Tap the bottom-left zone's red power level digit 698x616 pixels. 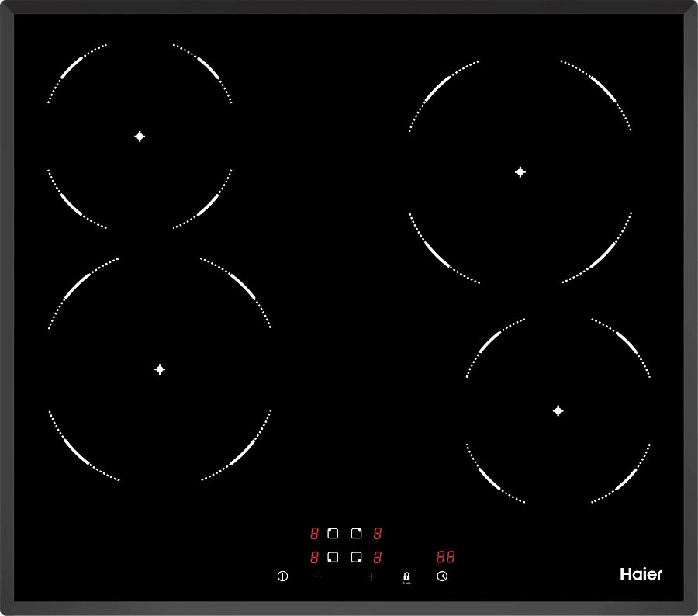point(315,557)
